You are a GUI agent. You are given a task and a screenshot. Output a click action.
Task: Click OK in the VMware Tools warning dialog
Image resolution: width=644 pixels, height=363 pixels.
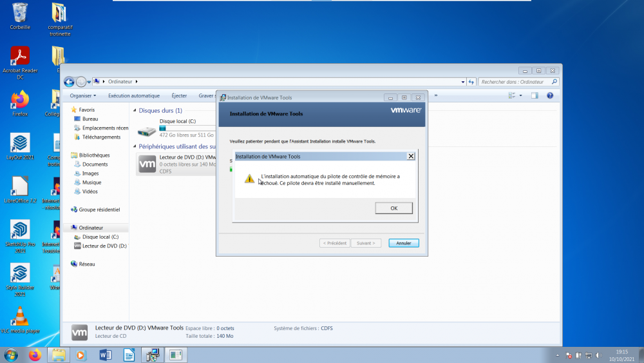pos(393,208)
